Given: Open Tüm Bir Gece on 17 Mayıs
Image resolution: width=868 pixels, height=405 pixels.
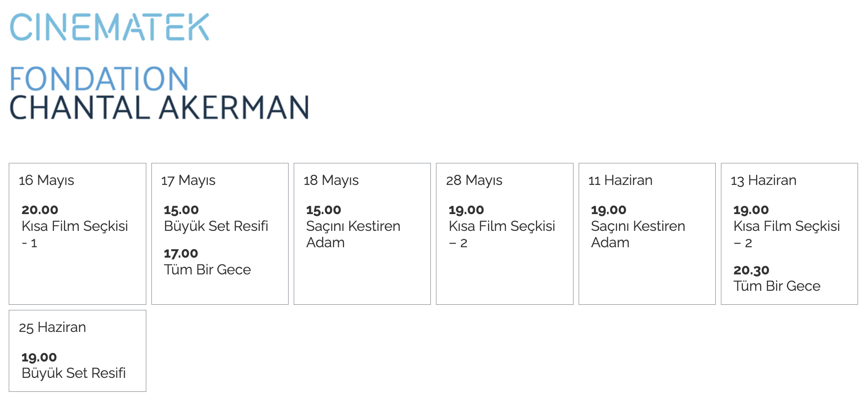Looking at the screenshot, I should 207,270.
